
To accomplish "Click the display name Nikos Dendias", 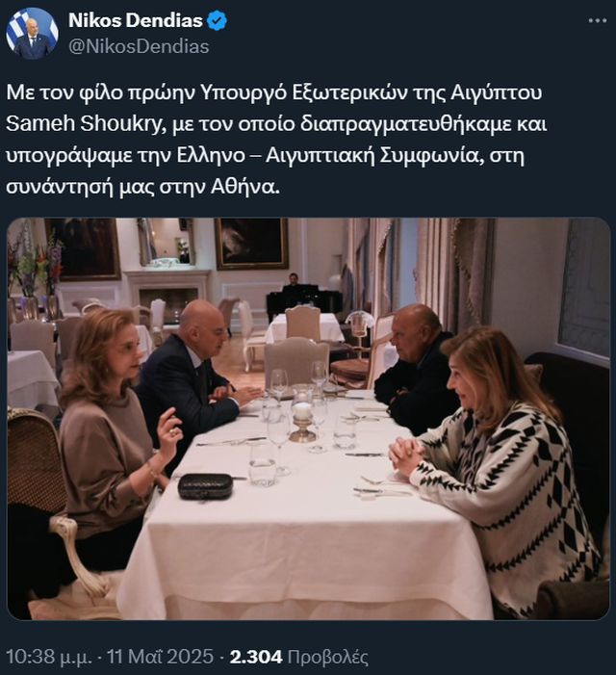I will point(136,20).
